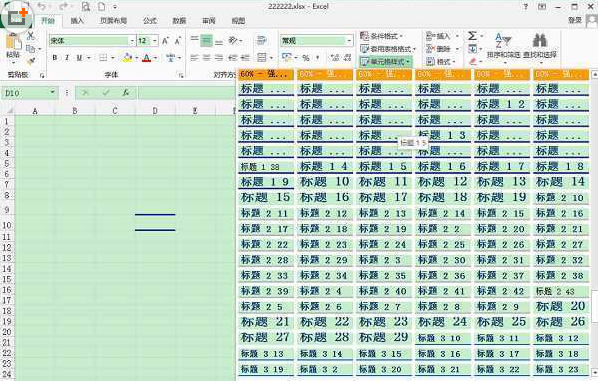Click the Sign in (登录) link
598x381 pixels.
574,20
